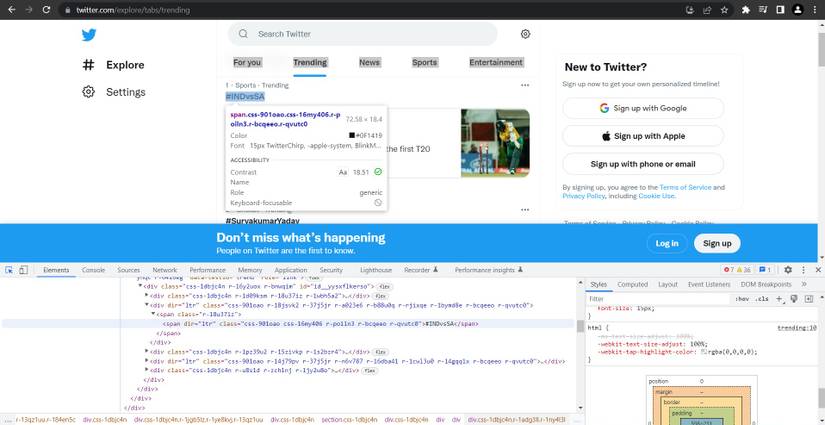Click the Log in button on blue banner
This screenshot has height=425, width=825.
(667, 244)
